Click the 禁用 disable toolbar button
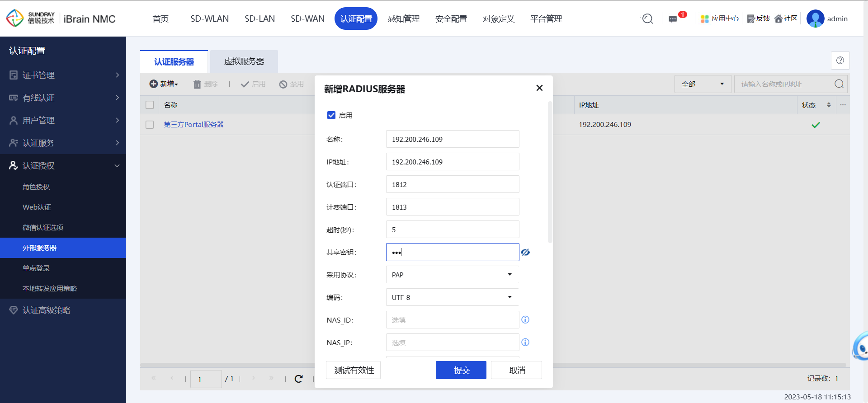This screenshot has height=403, width=868. 292,84
